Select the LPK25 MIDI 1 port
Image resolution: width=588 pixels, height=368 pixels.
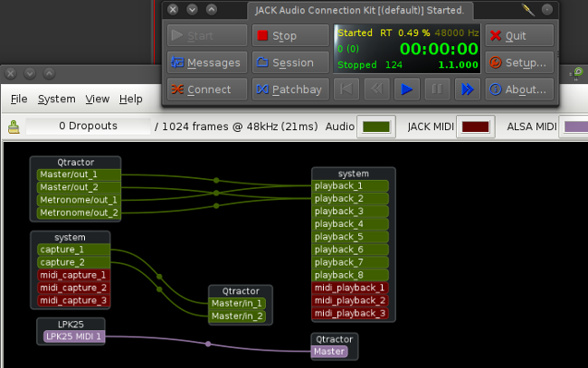click(74, 337)
